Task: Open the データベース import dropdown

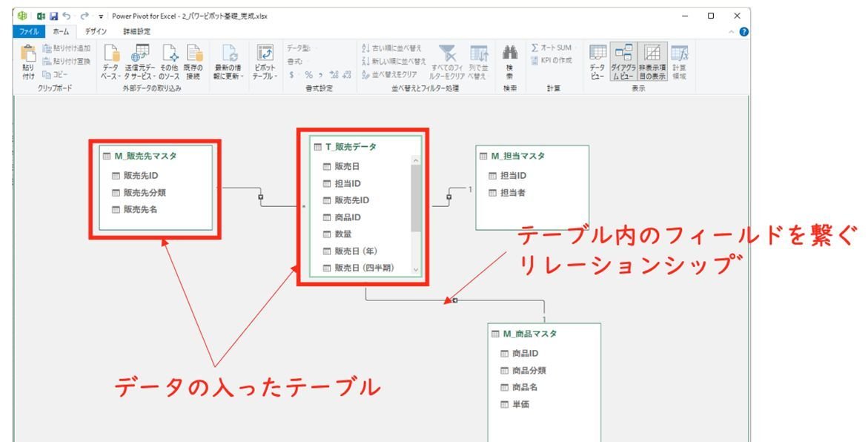Action: tap(111, 62)
